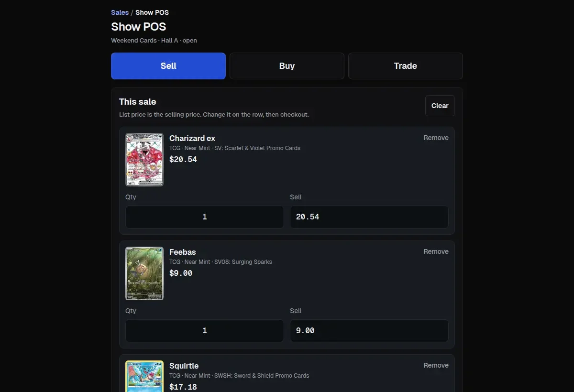Switch to the Sell tab
Viewport: 574px width, 392px height.
168,66
